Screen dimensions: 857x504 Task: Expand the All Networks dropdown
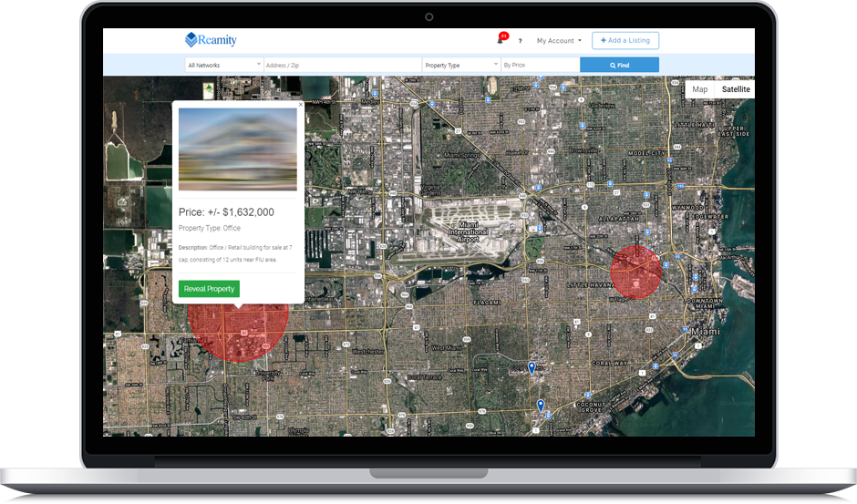pyautogui.click(x=223, y=65)
